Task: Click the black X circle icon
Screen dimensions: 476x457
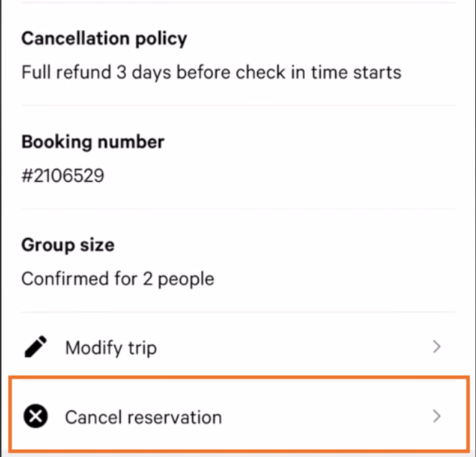Action: (x=35, y=416)
